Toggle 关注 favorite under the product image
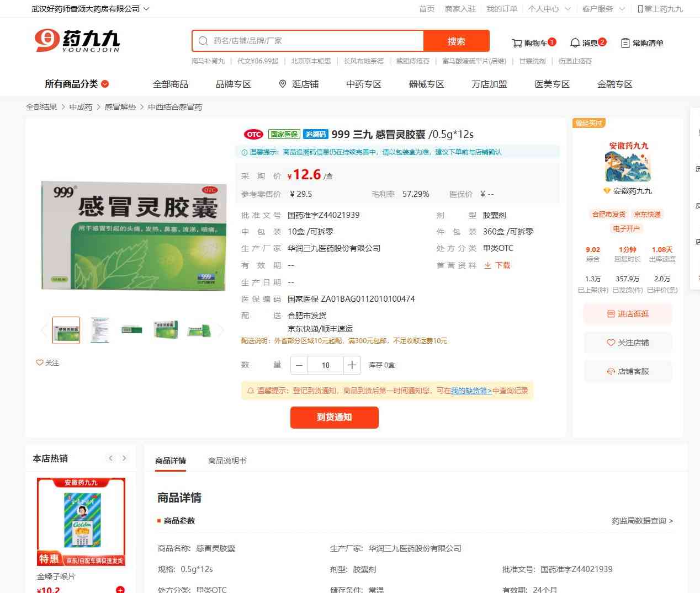The width and height of the screenshot is (700, 593). click(x=47, y=362)
